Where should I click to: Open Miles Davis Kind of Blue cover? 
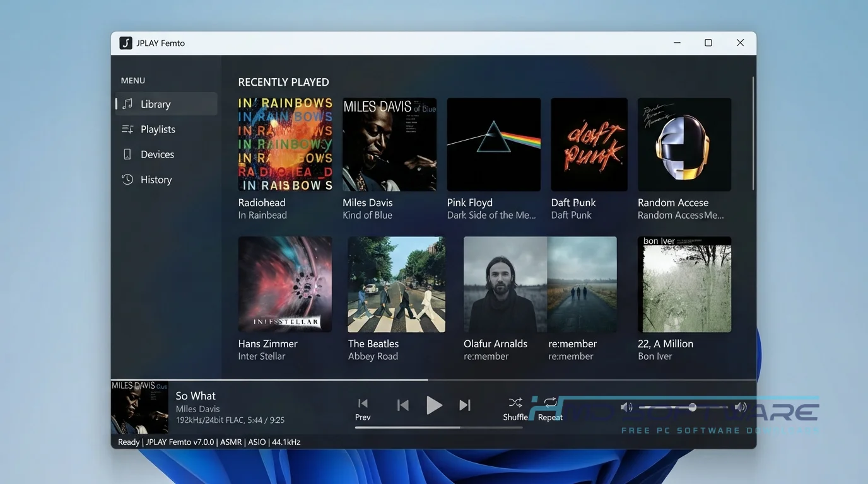click(389, 144)
